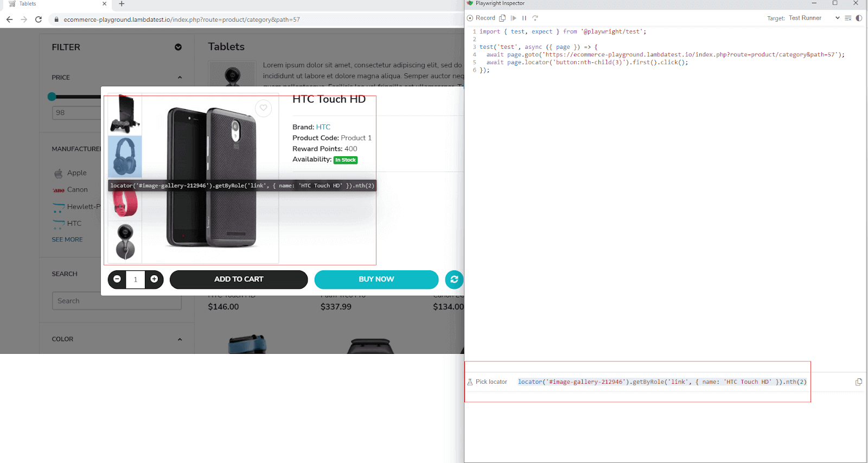Copy the picked locator to clipboard
The image size is (868, 463).
point(858,382)
